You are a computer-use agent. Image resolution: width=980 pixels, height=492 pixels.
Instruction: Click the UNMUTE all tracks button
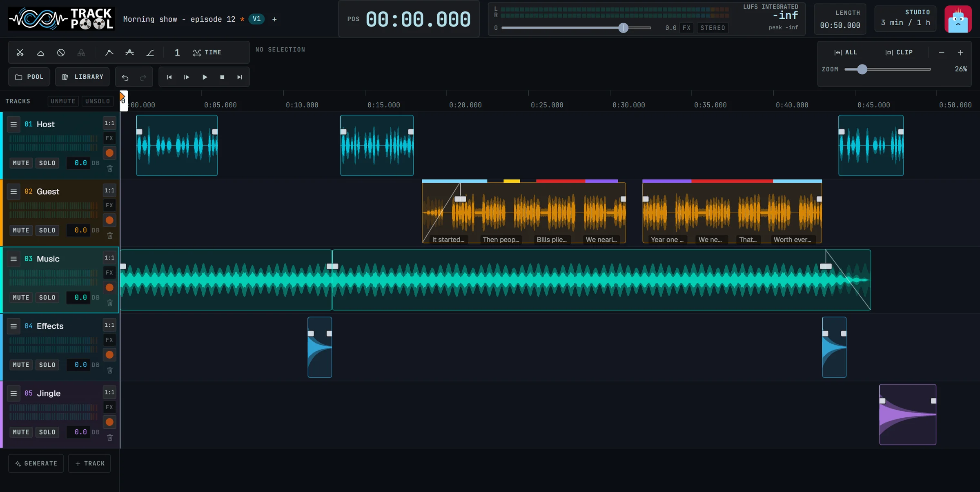(x=63, y=101)
